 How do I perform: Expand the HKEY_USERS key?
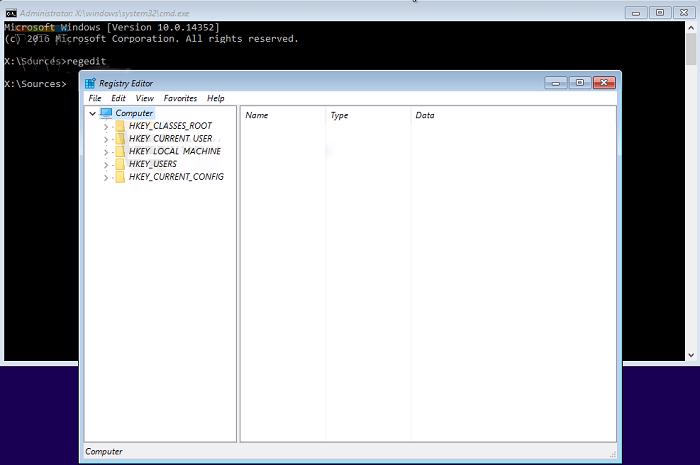pos(106,165)
